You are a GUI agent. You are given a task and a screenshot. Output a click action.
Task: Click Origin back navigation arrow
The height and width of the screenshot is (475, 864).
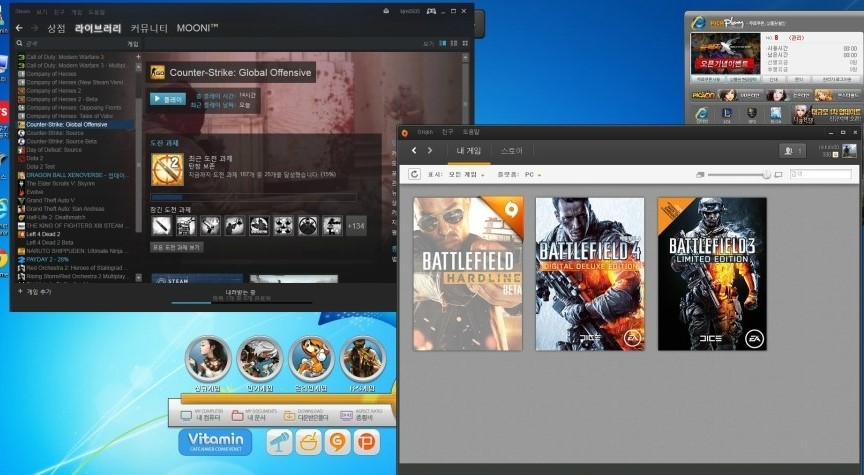[414, 150]
